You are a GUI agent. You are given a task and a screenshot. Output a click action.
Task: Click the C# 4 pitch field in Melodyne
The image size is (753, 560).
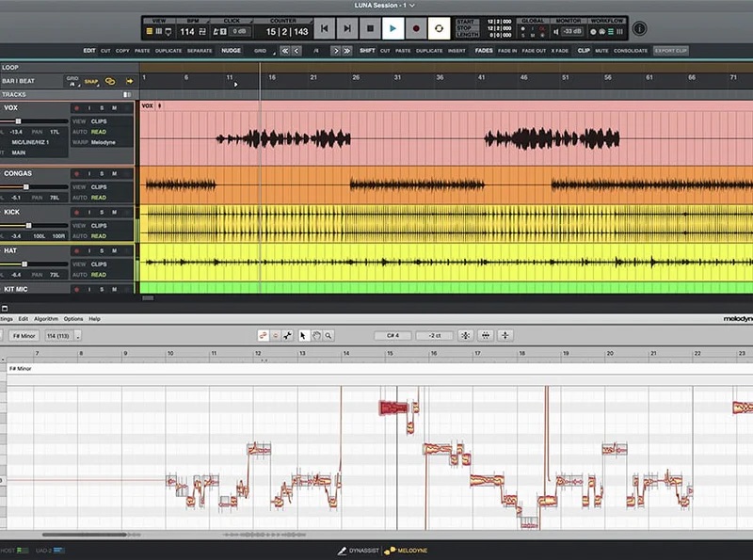[x=393, y=336]
